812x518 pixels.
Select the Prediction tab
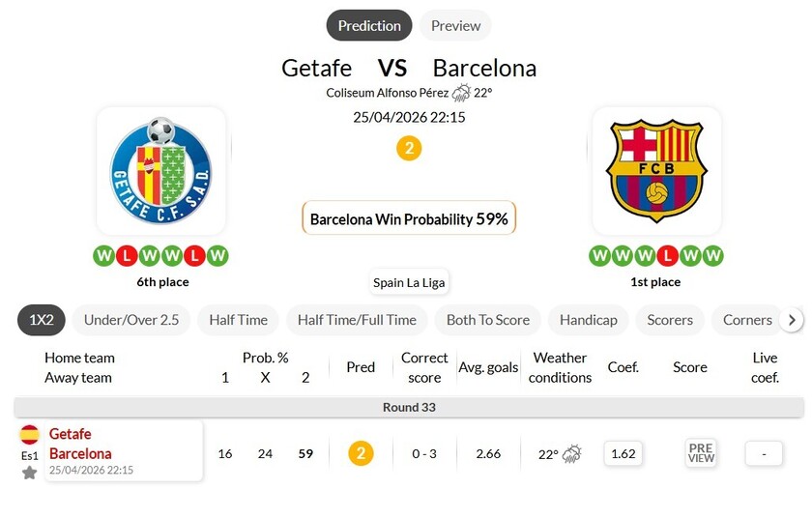pos(369,26)
